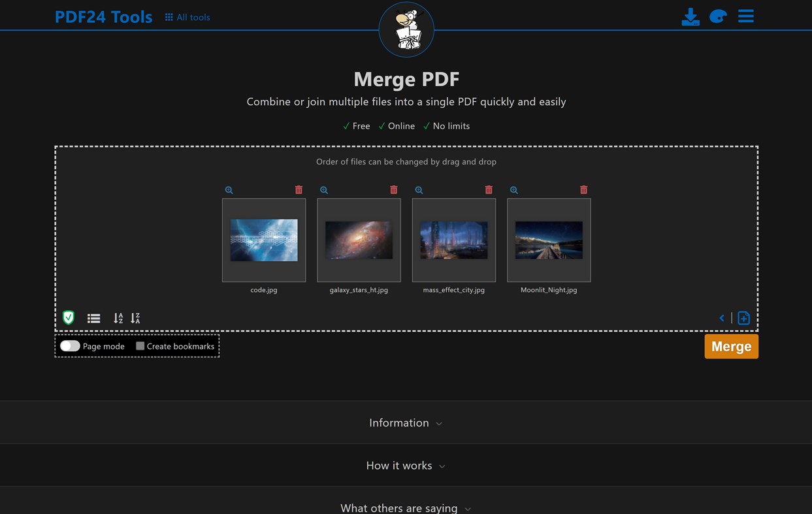Viewport: 812px width, 514px height.
Task: Expand the Information section
Action: click(406, 422)
